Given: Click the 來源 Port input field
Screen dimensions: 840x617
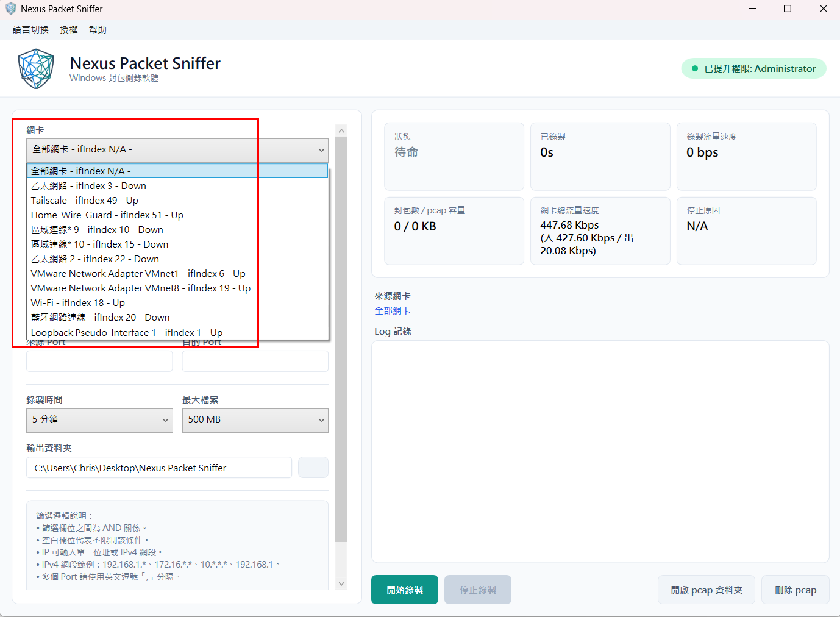Looking at the screenshot, I should (99, 361).
